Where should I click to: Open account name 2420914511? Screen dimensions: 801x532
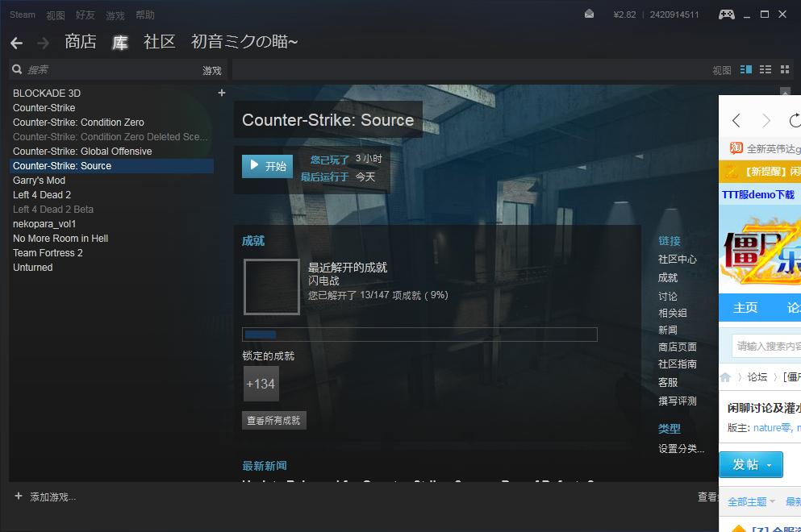674,15
